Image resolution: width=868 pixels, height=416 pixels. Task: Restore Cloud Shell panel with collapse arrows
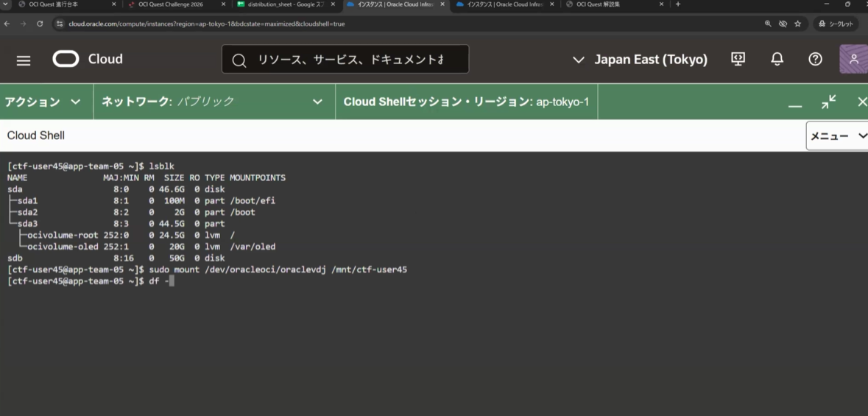[x=829, y=102]
